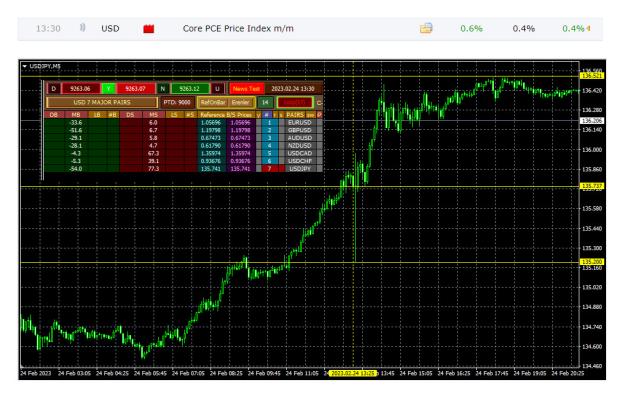Click the 135.741 price in the purple column
Screen dimensions: 625x399
(240, 169)
